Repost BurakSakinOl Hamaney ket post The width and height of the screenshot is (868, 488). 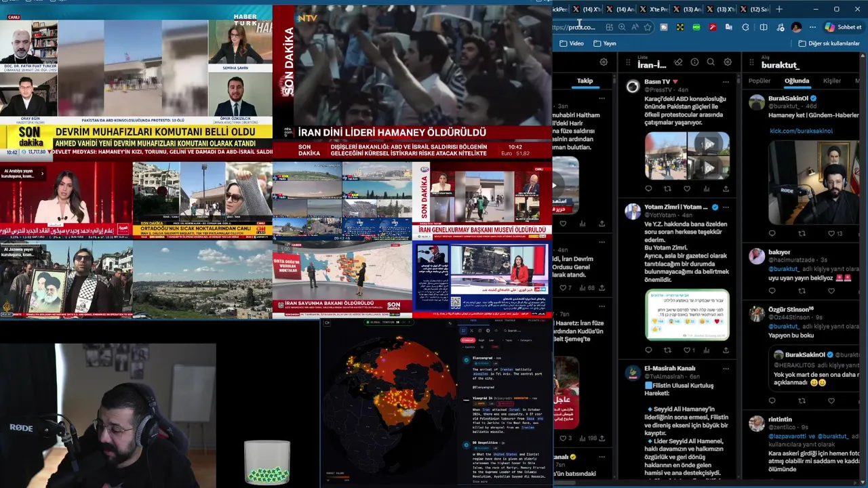point(802,234)
